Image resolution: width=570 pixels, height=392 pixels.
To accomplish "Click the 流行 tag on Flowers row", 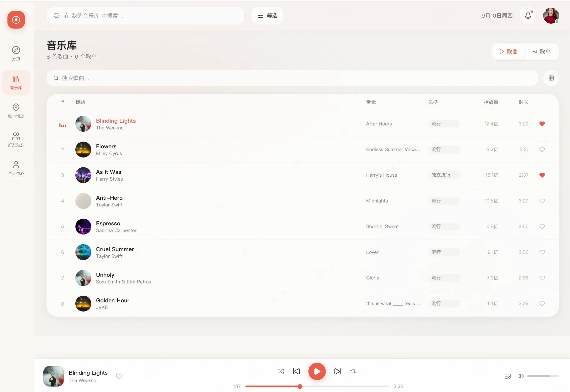I will (444, 150).
